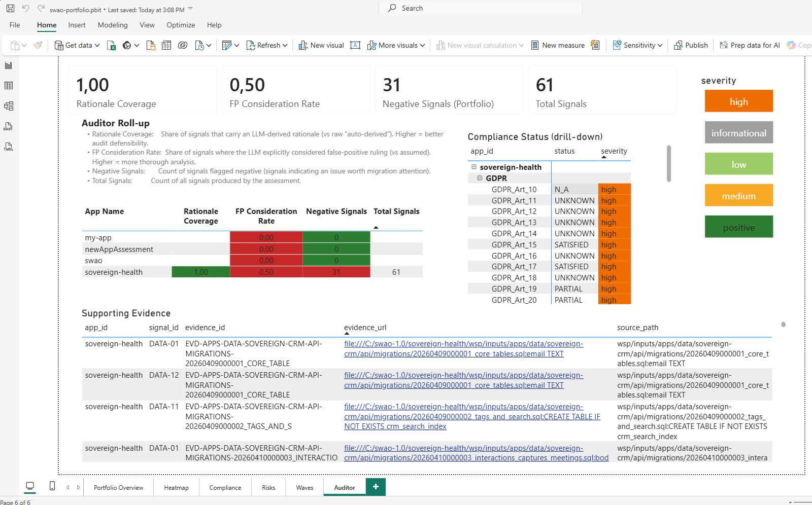Insert a Text box via toolbar icon
Viewport: 812px width, 505px height.
point(355,45)
